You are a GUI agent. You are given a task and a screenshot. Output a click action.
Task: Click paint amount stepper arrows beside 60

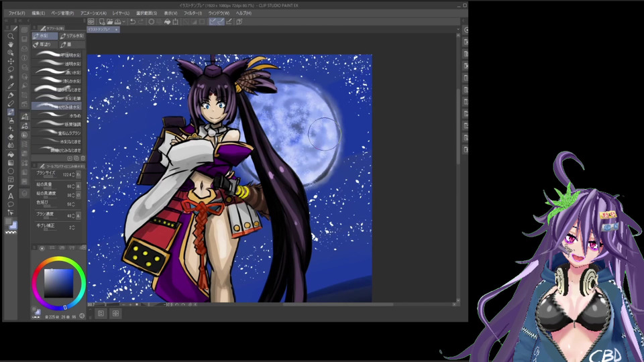coord(74,186)
